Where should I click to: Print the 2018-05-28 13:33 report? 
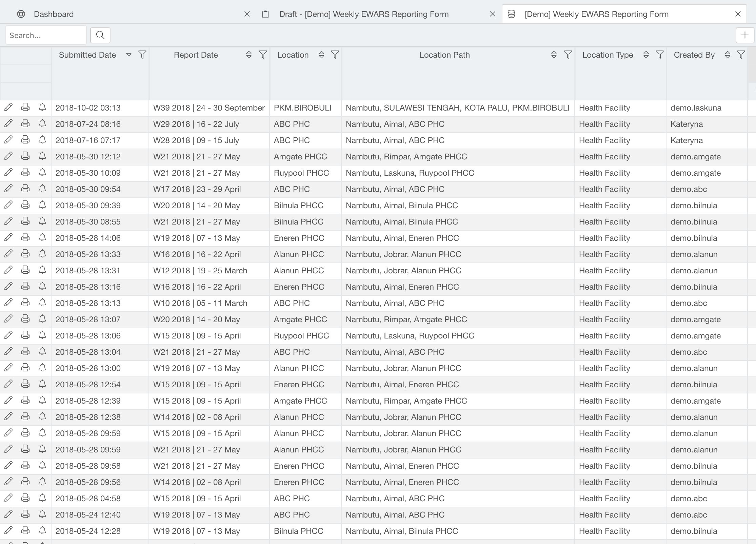(25, 254)
